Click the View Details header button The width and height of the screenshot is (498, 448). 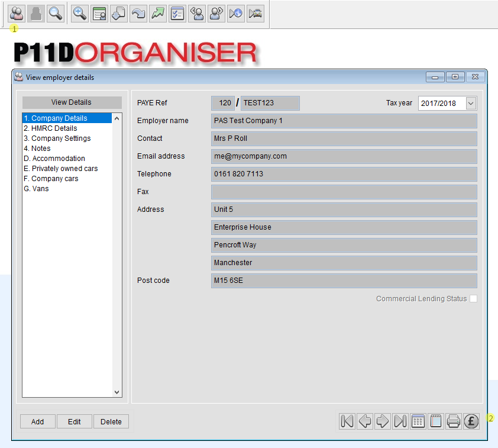tap(72, 102)
